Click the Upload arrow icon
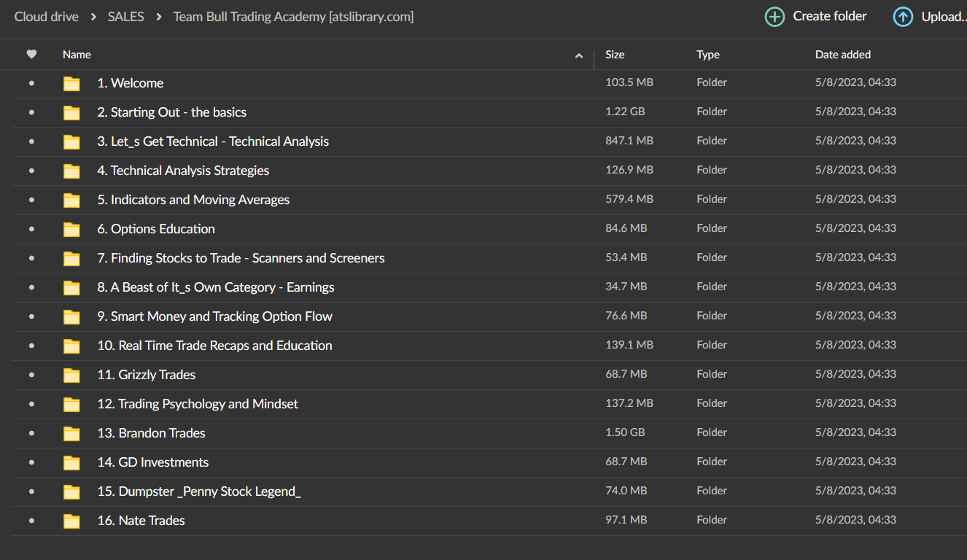Screen dimensions: 967x560 902,16
